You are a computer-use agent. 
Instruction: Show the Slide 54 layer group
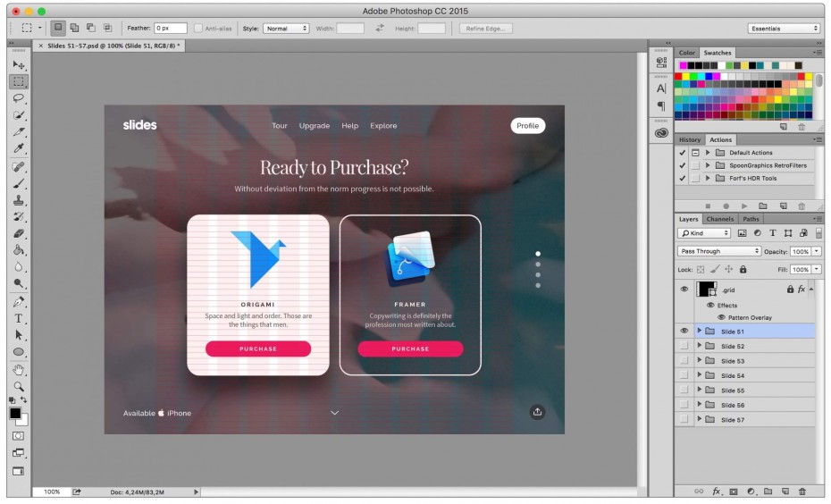pyautogui.click(x=684, y=375)
